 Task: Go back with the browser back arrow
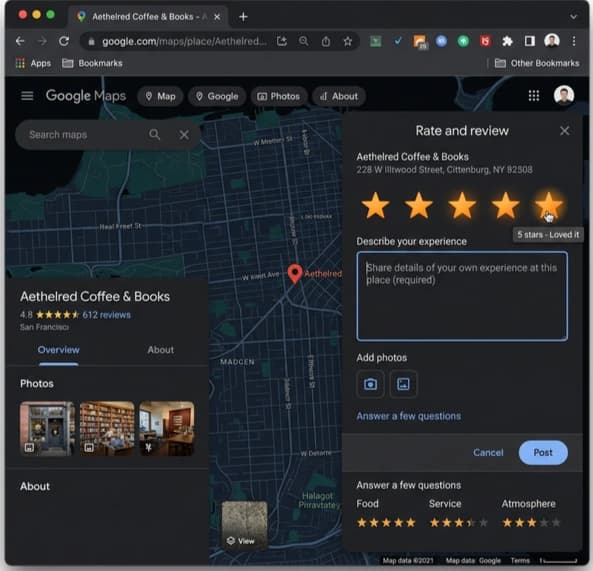(x=20, y=41)
